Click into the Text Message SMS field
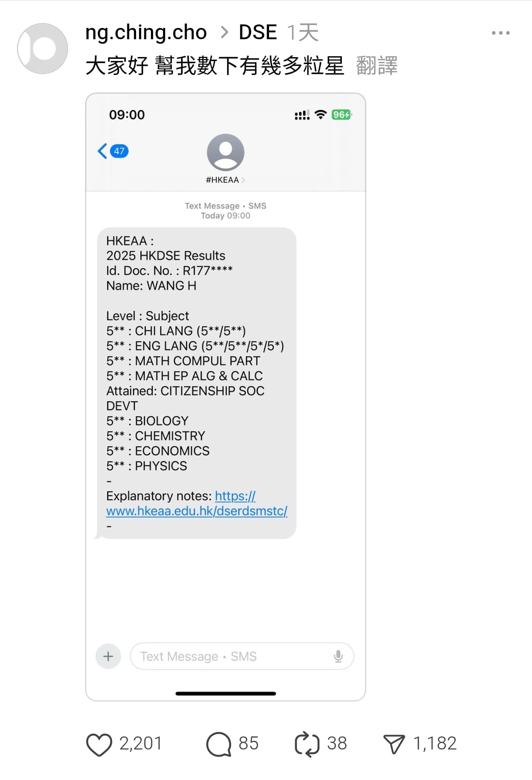This screenshot has height=780, width=532. pyautogui.click(x=242, y=656)
